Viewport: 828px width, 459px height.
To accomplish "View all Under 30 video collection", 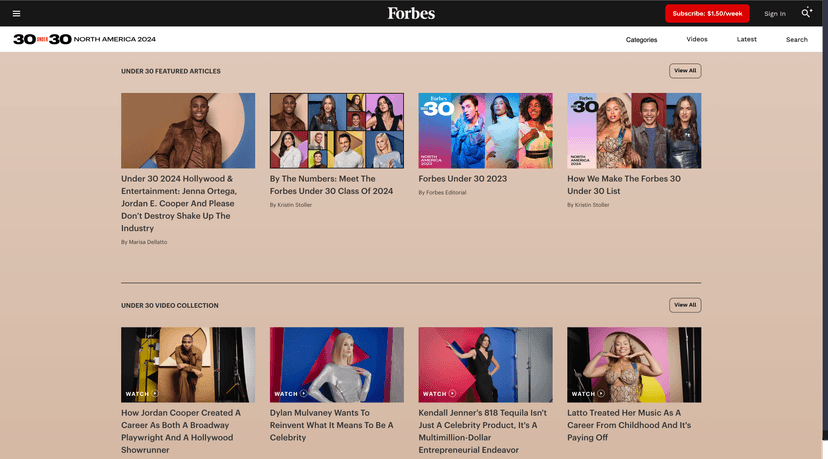I will (685, 305).
